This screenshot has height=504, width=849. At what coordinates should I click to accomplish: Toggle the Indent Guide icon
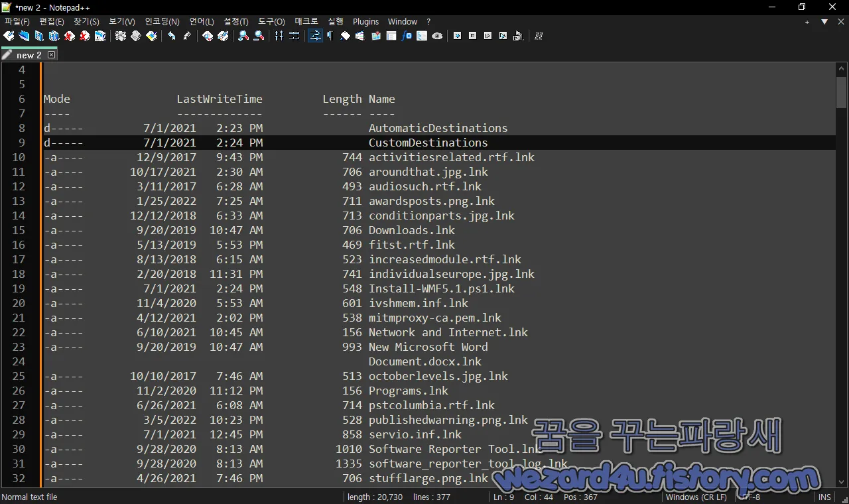click(346, 36)
